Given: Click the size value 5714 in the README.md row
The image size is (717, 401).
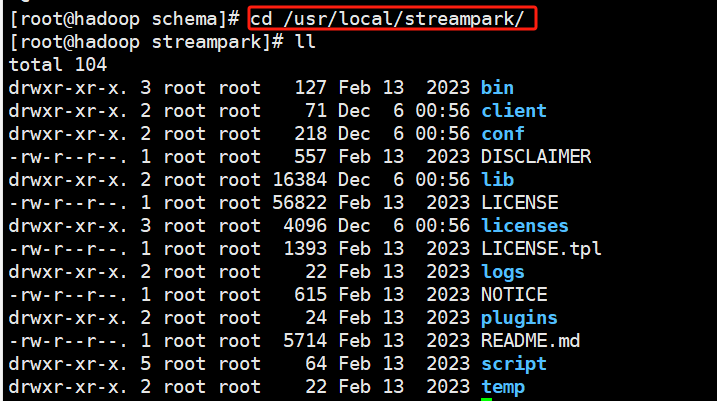Looking at the screenshot, I should point(305,341).
